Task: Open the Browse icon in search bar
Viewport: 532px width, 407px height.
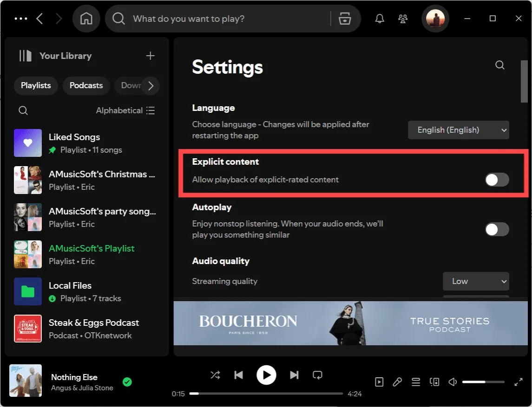Action: pos(345,19)
